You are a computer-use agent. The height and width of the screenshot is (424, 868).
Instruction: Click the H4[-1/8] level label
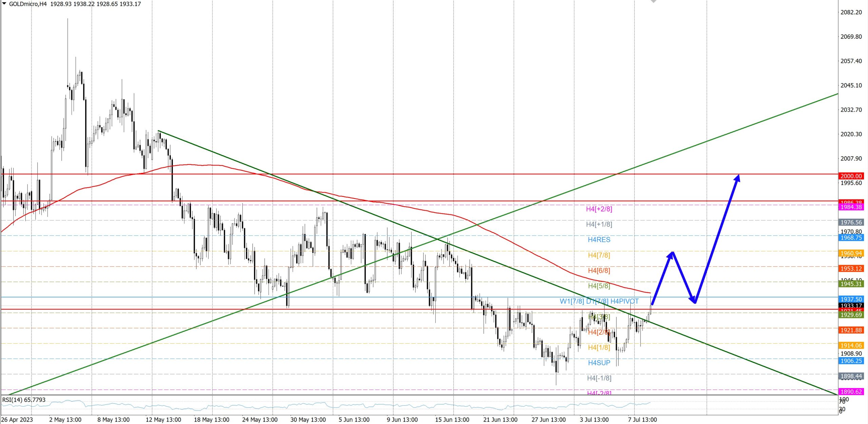pyautogui.click(x=599, y=378)
